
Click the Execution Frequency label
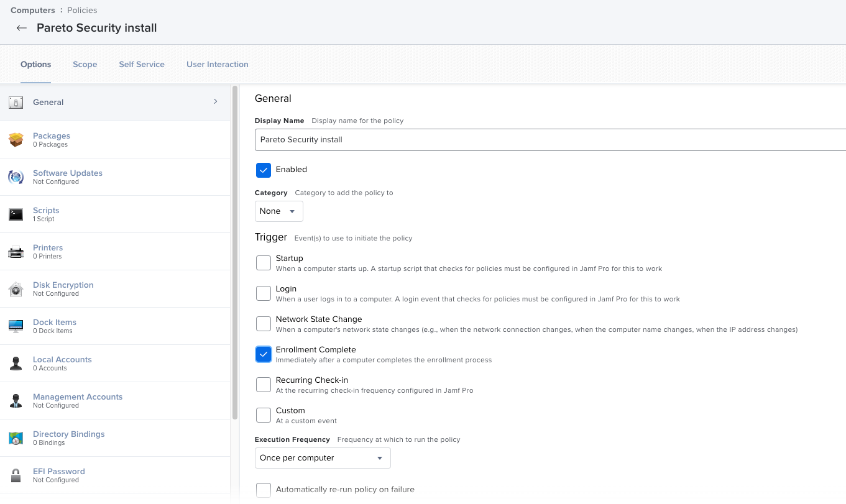point(292,439)
